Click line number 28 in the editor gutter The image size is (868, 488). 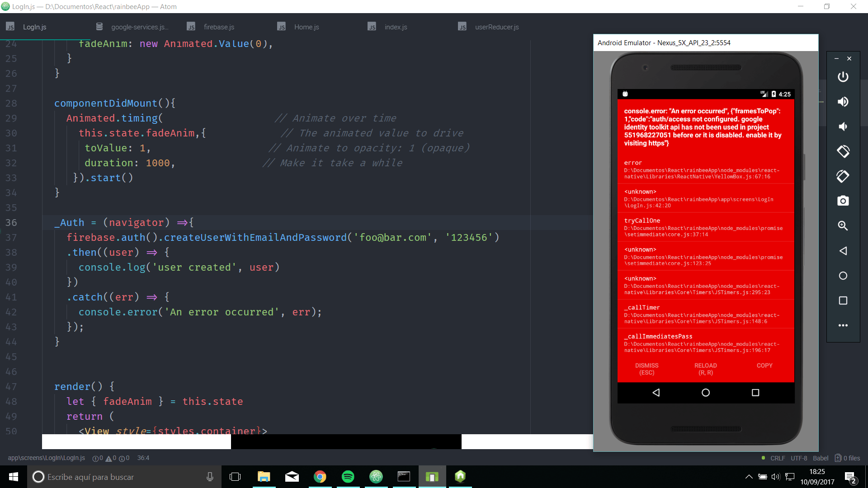11,103
